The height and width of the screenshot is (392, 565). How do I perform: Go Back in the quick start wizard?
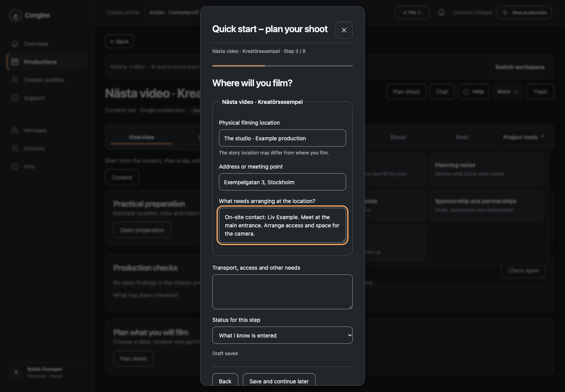(x=225, y=380)
